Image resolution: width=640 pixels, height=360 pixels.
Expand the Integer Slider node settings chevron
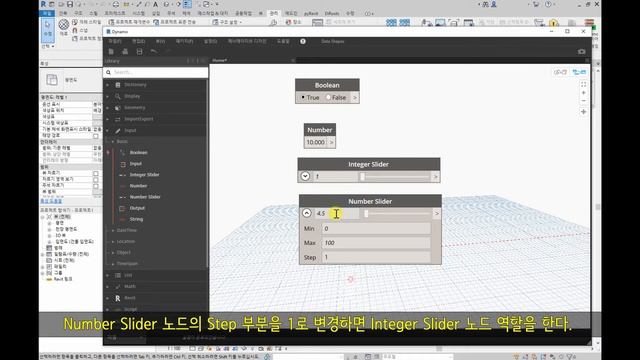click(x=305, y=176)
